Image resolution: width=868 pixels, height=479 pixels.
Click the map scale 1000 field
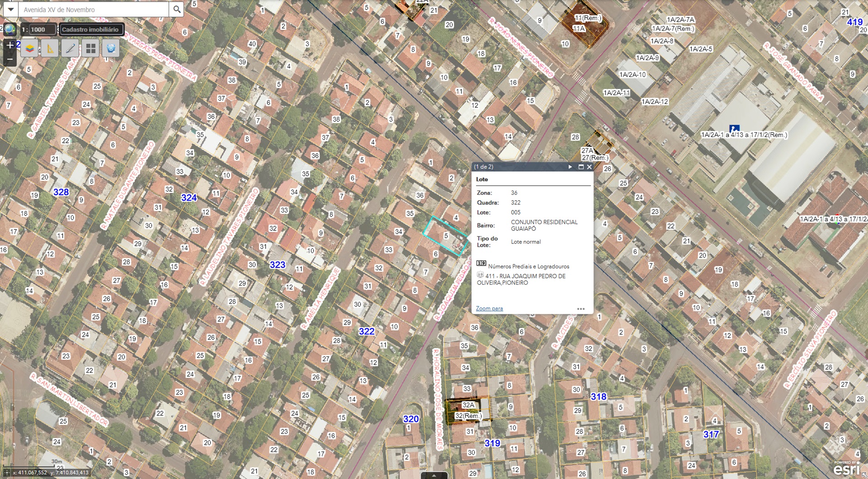(x=42, y=29)
